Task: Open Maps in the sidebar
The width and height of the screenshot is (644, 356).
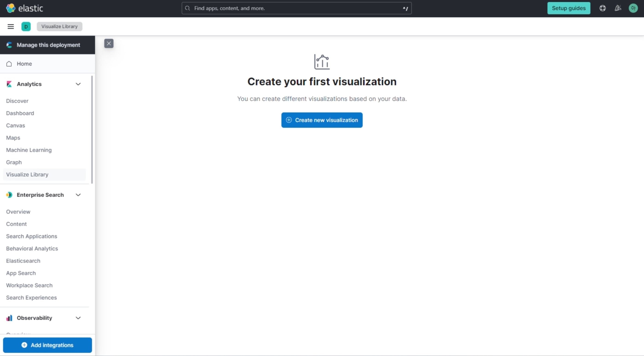Action: [13, 138]
